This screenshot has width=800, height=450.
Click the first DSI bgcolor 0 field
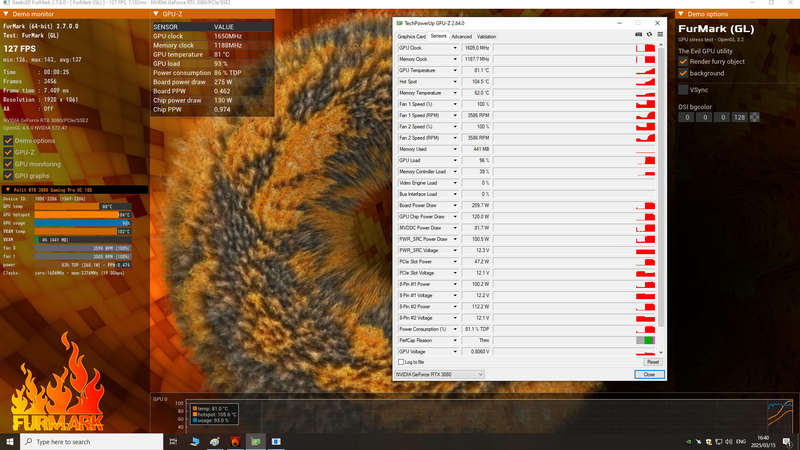click(x=687, y=117)
